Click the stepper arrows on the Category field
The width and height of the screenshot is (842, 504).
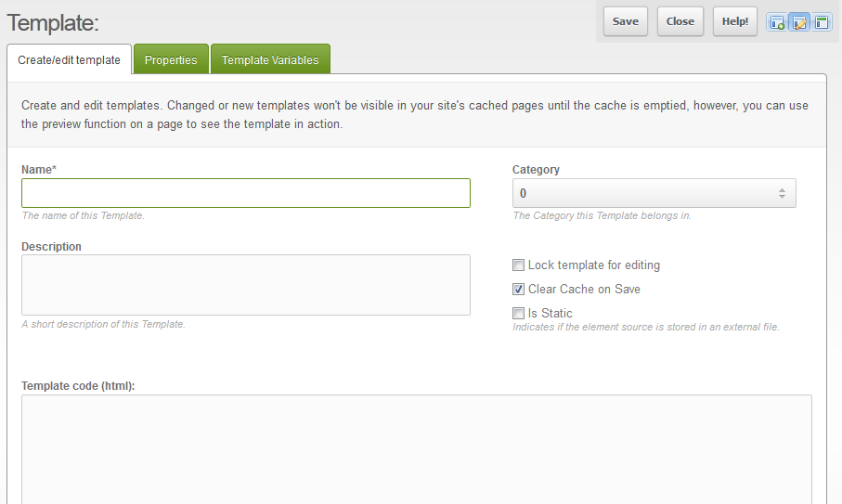[782, 194]
